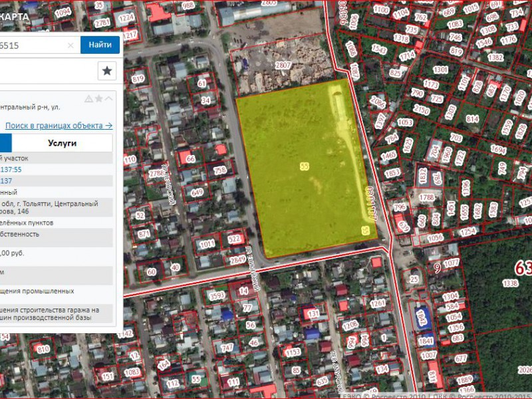Select parcel 1465 on the map
The image size is (532, 399).
[388, 156]
